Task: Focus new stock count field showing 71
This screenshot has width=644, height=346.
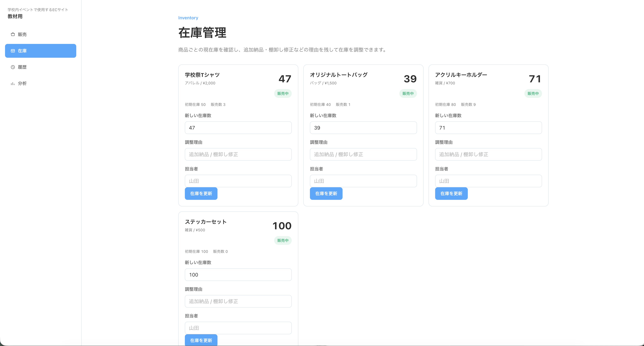Action: coord(488,128)
